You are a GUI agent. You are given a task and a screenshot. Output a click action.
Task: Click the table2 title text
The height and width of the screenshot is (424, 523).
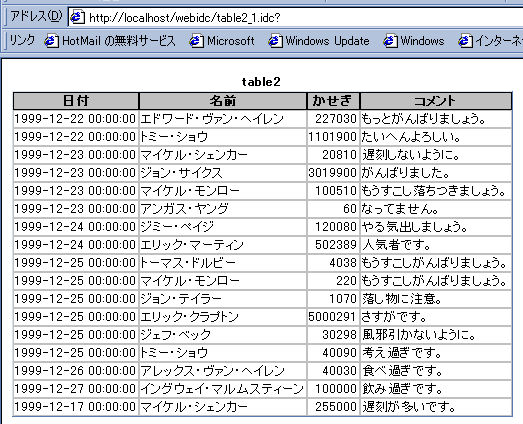(x=261, y=82)
